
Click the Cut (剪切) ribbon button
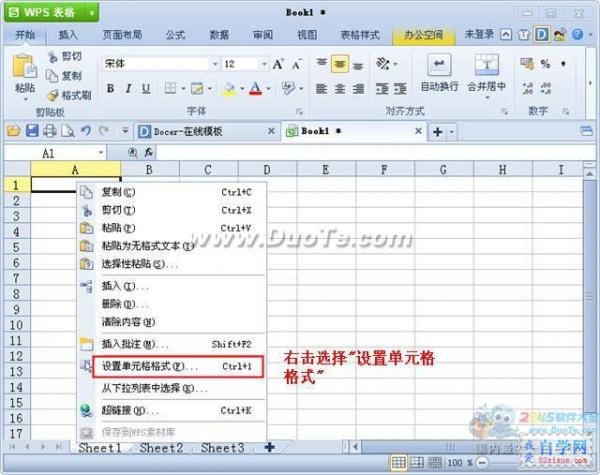click(x=64, y=57)
